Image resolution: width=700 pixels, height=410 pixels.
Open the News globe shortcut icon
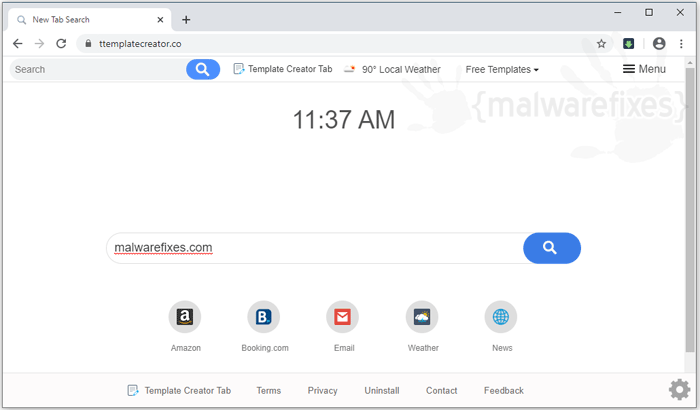tap(501, 317)
